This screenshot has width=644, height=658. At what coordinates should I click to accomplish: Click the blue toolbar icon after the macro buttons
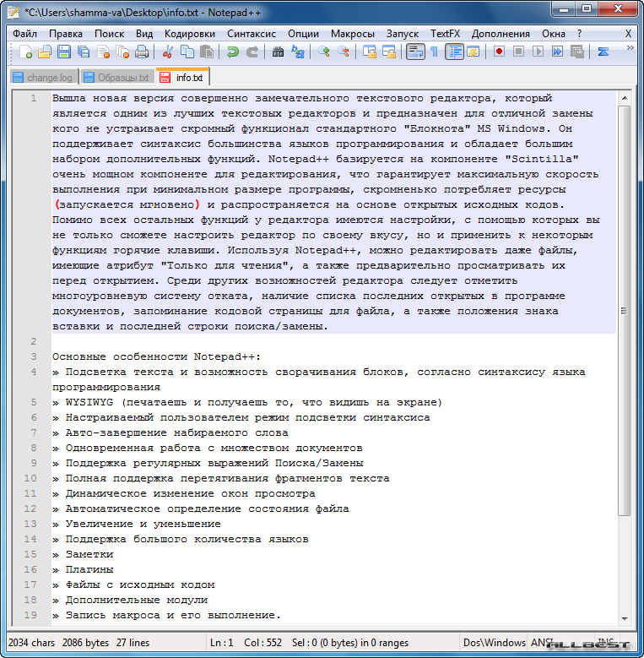click(603, 52)
